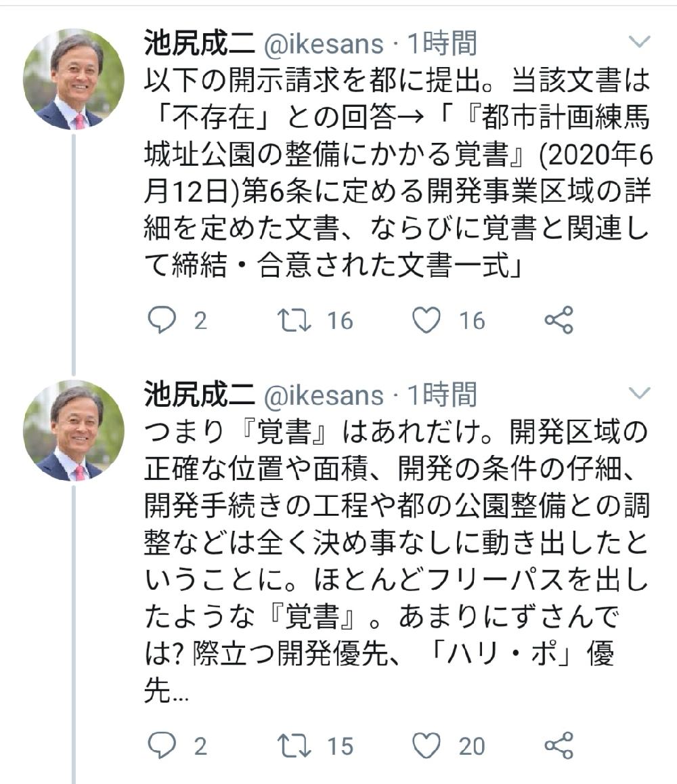Retweet the second tweet with 15 retweets
Screen dimensions: 677x784
click(294, 746)
